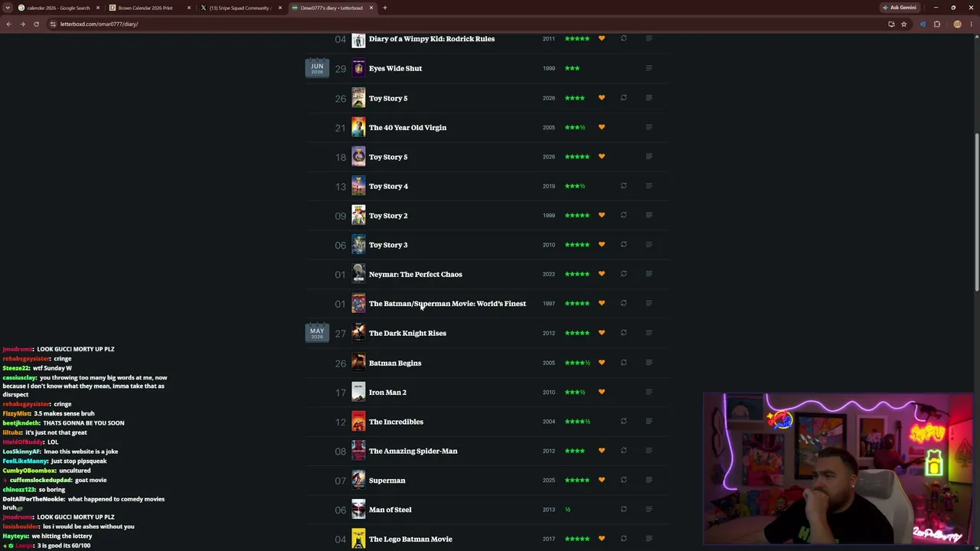This screenshot has height=551, width=980.
Task: Click rewatch icon for The Dark Knight Rises
Action: point(623,333)
